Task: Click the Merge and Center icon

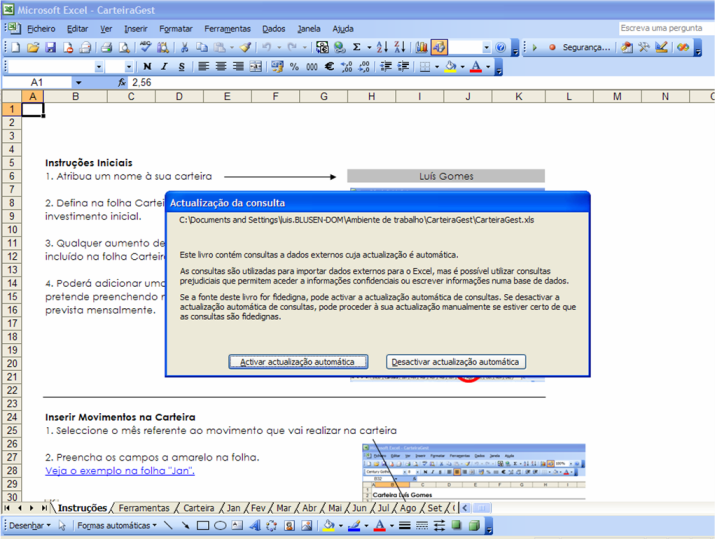Action: pos(256,67)
